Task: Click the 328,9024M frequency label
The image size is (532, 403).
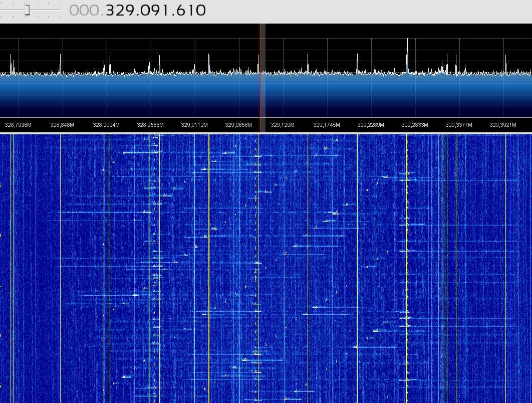Action: 106,125
